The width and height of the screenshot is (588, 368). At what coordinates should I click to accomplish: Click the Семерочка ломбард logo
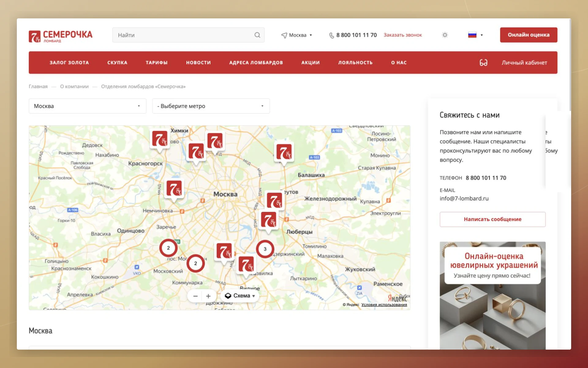point(61,36)
